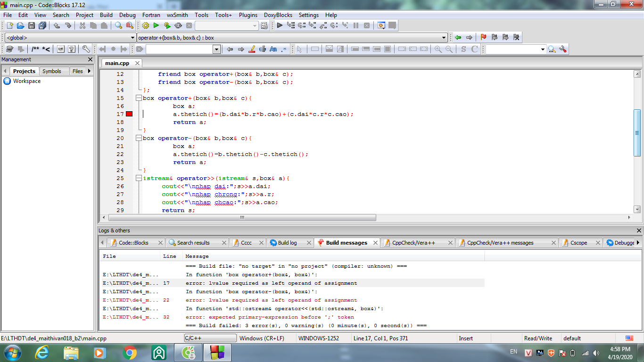Click the horizontal scrollbar of the editor
The height and width of the screenshot is (362, 644).
click(242, 218)
